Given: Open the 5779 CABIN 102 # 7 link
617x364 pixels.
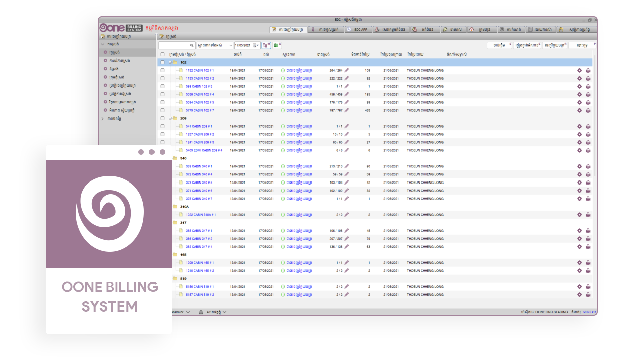Looking at the screenshot, I should 200,110.
